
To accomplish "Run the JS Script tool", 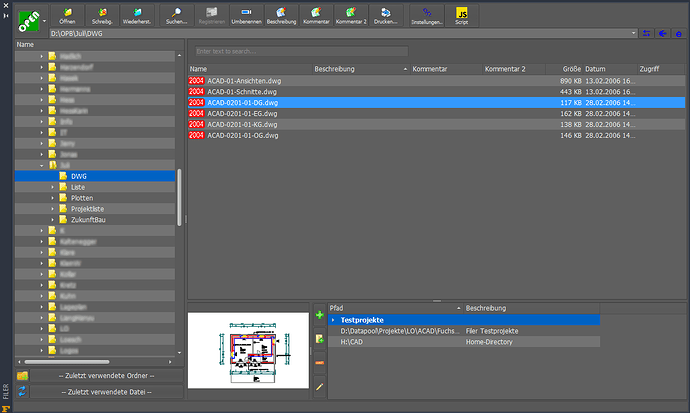I will coord(461,14).
